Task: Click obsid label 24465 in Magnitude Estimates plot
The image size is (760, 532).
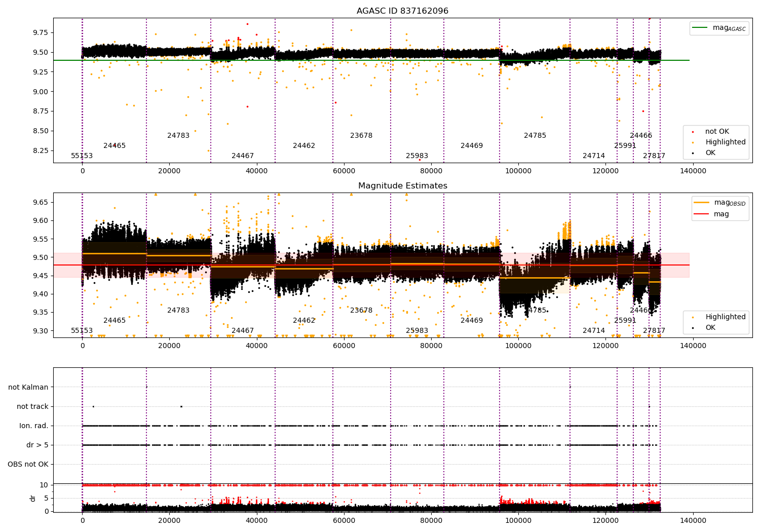Action: (x=115, y=321)
